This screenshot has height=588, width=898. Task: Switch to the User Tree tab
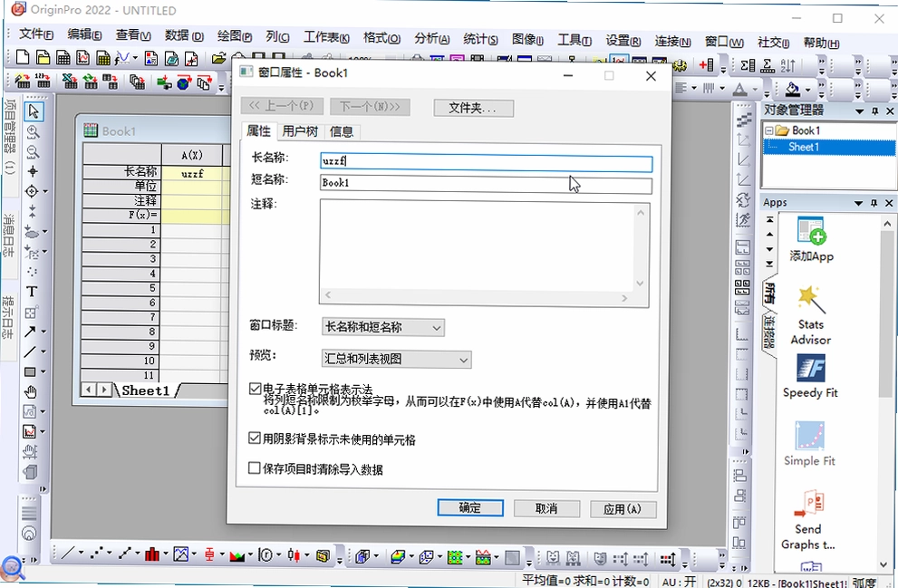click(x=300, y=131)
